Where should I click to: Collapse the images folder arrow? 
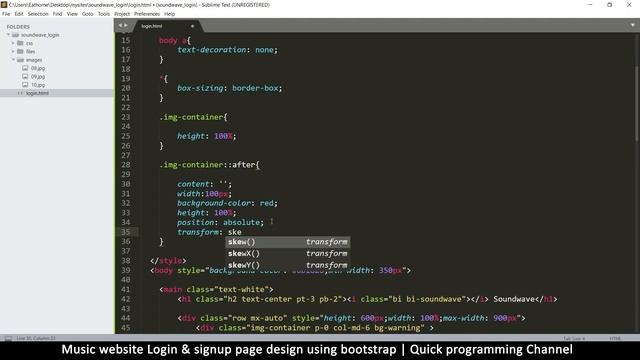point(13,60)
